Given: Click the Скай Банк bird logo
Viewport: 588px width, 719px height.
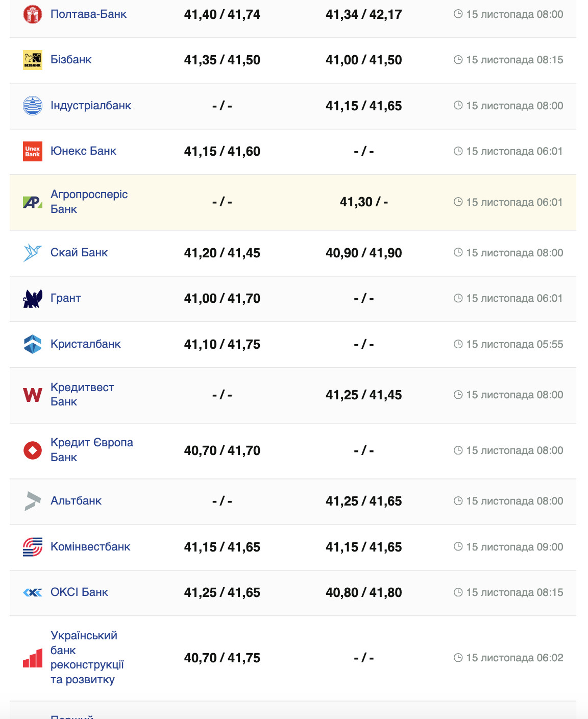Looking at the screenshot, I should coord(33,253).
